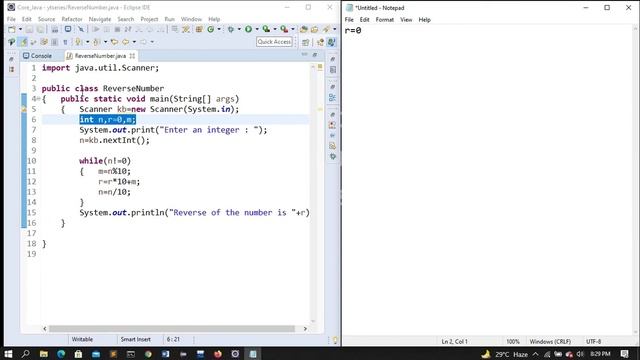Close the ReverseNumber.java tab
The image size is (640, 360).
click(132, 56)
